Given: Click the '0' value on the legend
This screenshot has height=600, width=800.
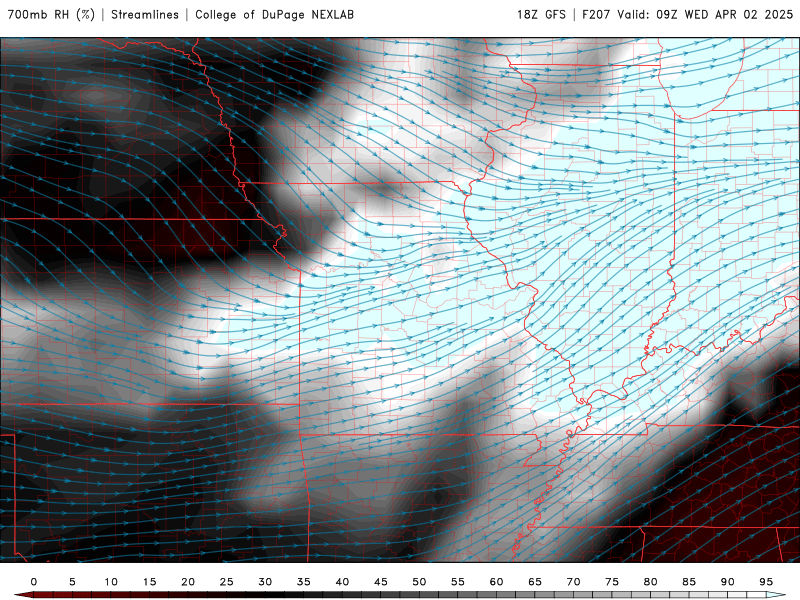Looking at the screenshot, I should 34,582.
